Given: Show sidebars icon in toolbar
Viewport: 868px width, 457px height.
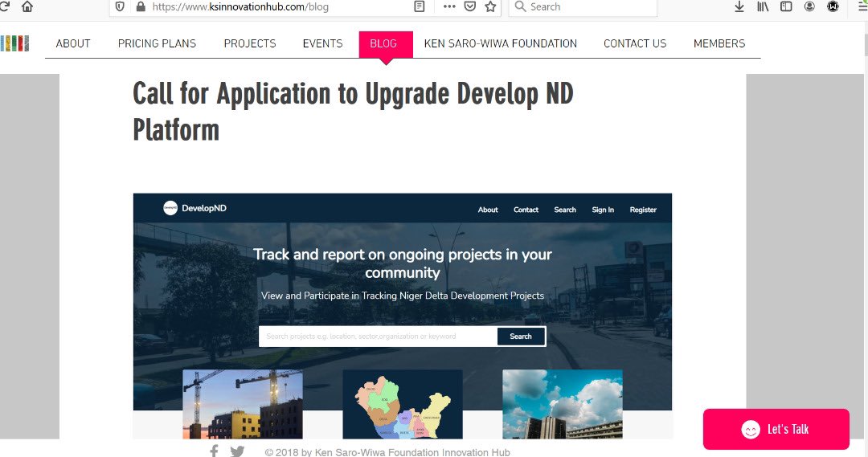Looking at the screenshot, I should click(786, 6).
